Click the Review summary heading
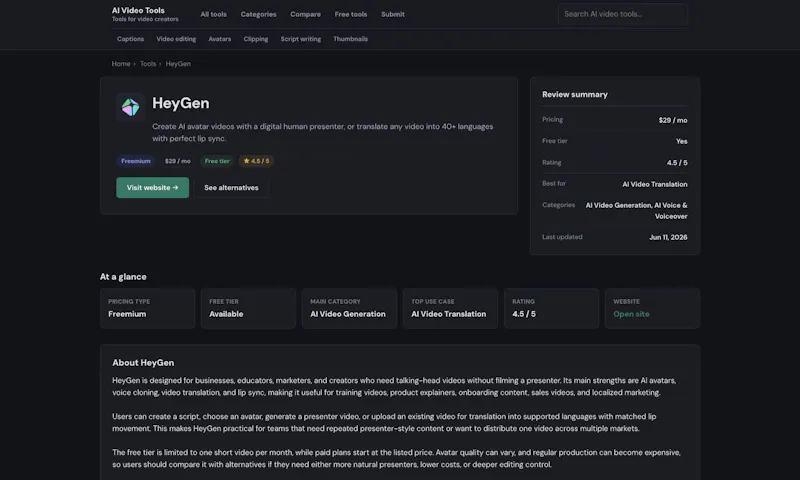This screenshot has height=480, width=800. click(x=574, y=94)
